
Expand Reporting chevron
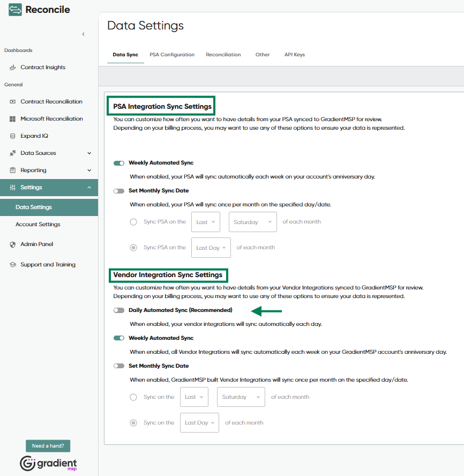pos(89,170)
